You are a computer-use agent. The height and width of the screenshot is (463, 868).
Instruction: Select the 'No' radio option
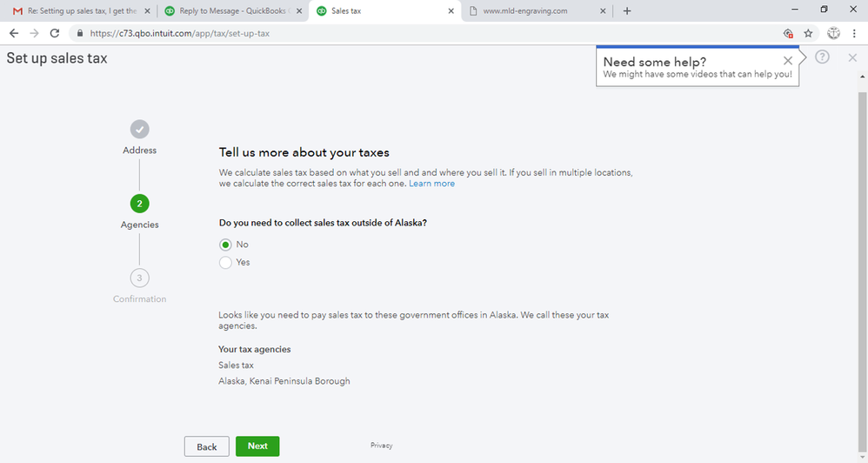coord(225,245)
